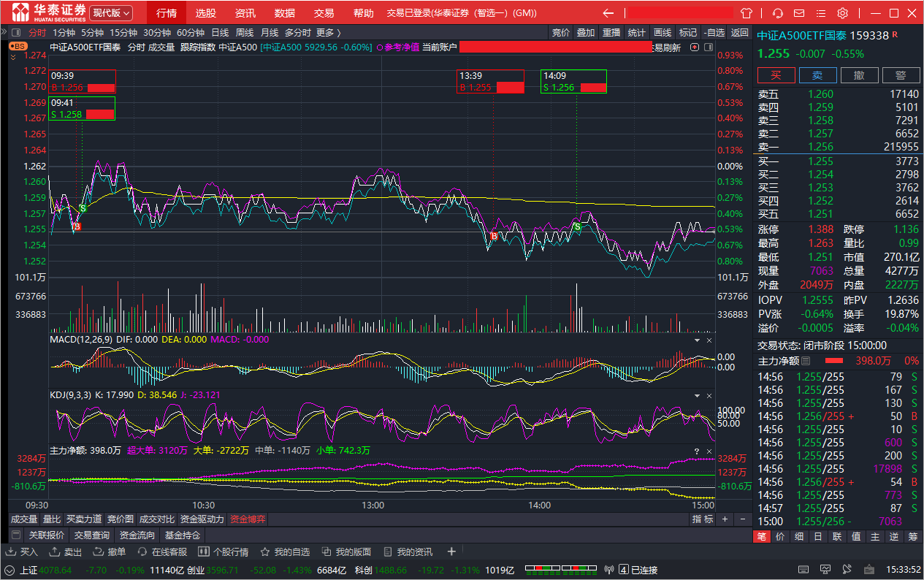924x580 pixels.
Task: Click the back arrow in title bar
Action: pyautogui.click(x=608, y=13)
